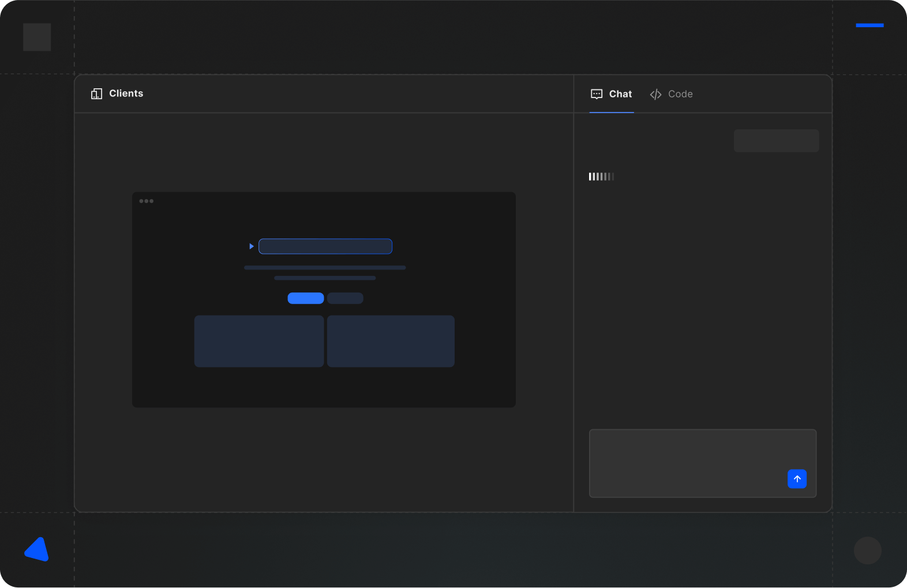
Task: Click the Chat speech bubble icon
Action: [x=597, y=94]
